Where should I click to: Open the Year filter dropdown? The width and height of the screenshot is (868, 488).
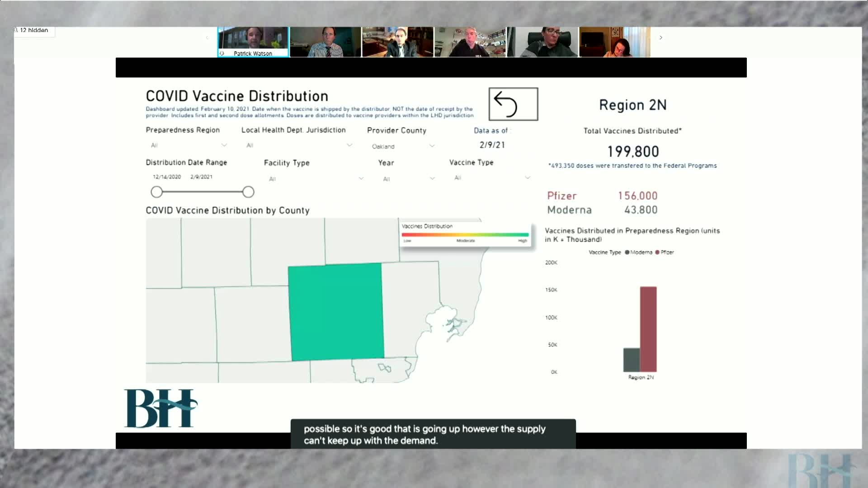[432, 178]
